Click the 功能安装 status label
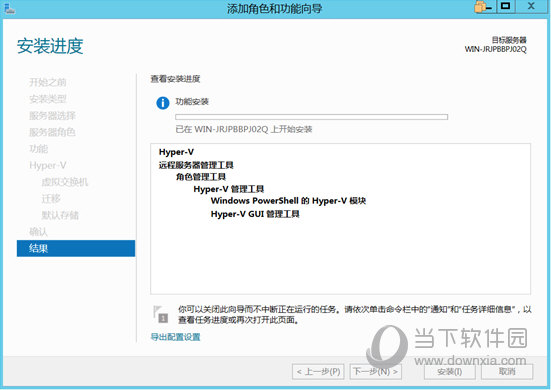The image size is (551, 390). tap(192, 102)
